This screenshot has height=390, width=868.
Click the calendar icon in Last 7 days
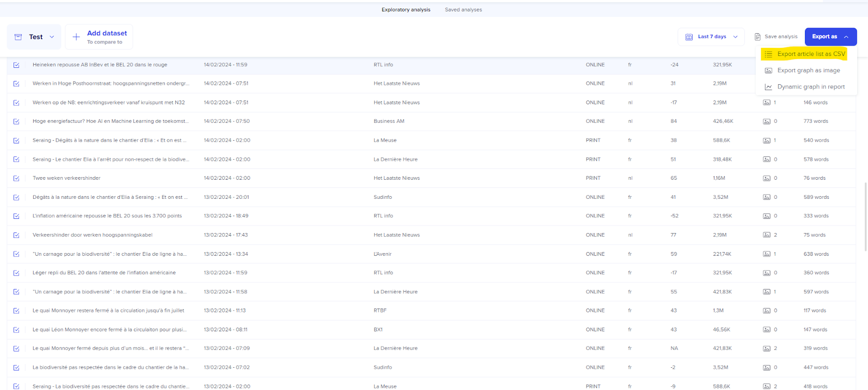click(689, 37)
